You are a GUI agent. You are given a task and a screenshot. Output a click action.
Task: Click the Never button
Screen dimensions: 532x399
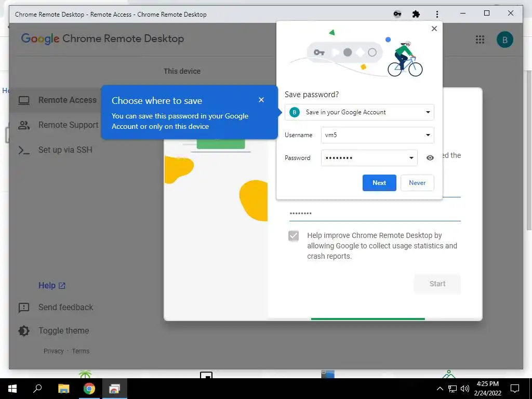coord(417,183)
